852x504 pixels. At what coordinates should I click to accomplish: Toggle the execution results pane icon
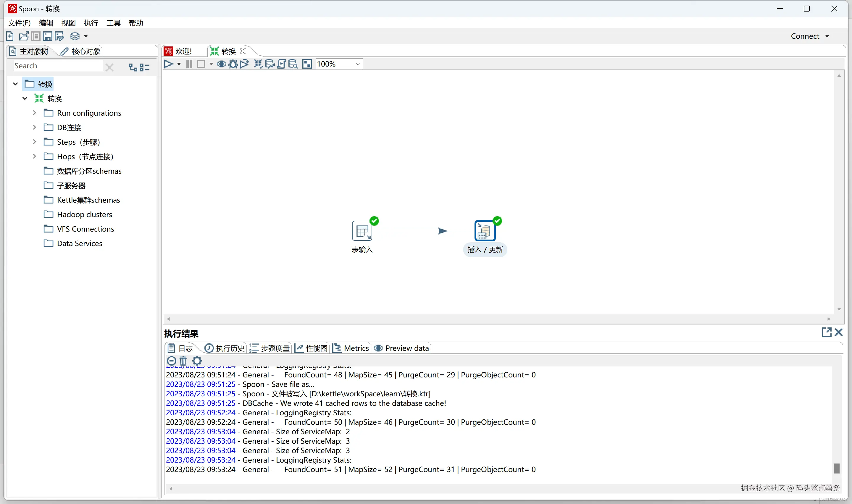[x=307, y=64]
